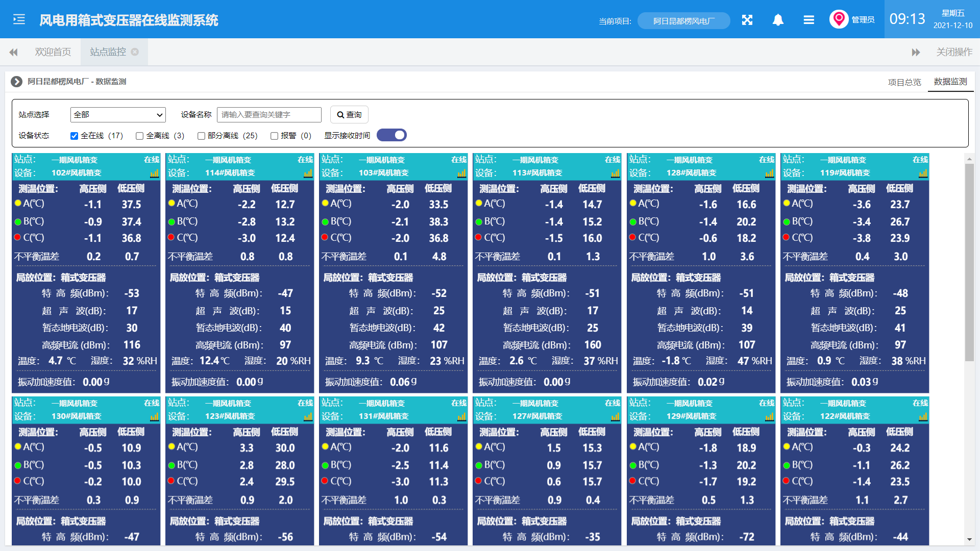Click the fullscreen/expand icon
The width and height of the screenshot is (980, 551).
(747, 20)
